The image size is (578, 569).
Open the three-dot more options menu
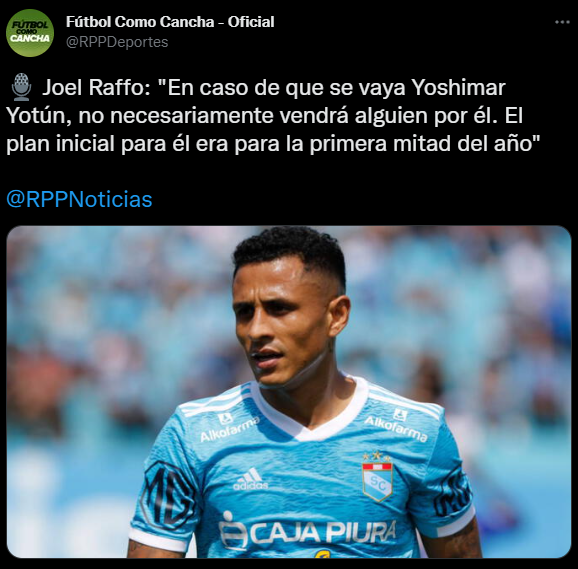tap(562, 22)
